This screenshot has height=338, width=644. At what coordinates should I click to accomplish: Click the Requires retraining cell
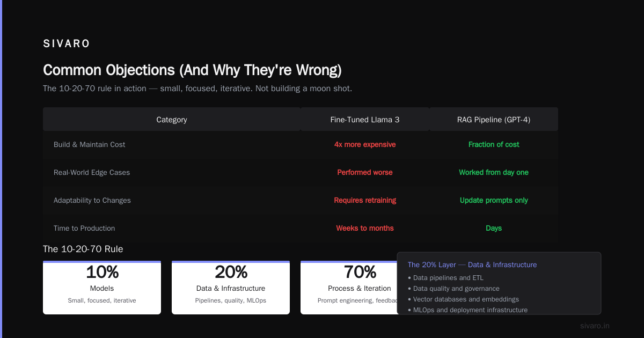point(365,200)
